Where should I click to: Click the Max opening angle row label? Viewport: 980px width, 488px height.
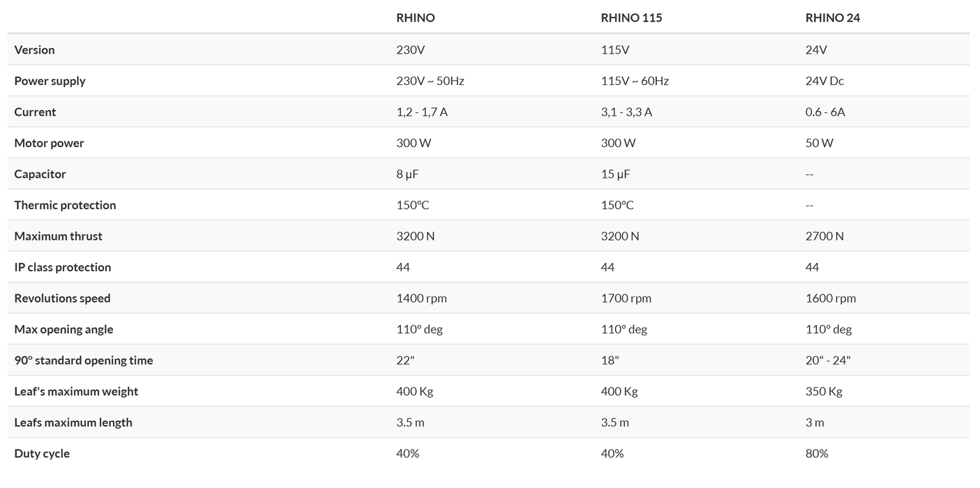(x=63, y=329)
